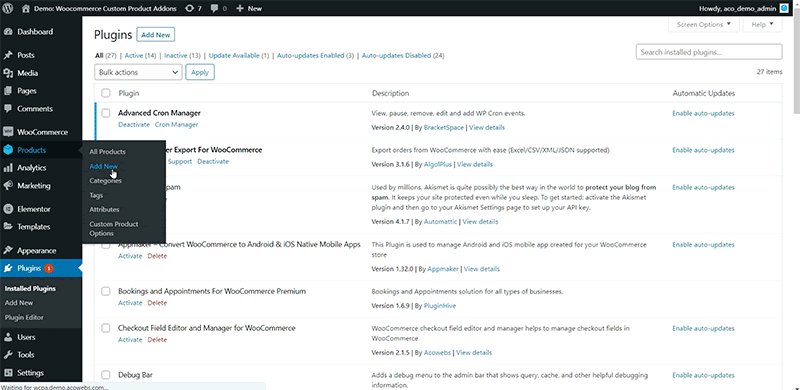The width and height of the screenshot is (800, 390).
Task: Focus the Search installed plugins field
Action: pos(709,52)
